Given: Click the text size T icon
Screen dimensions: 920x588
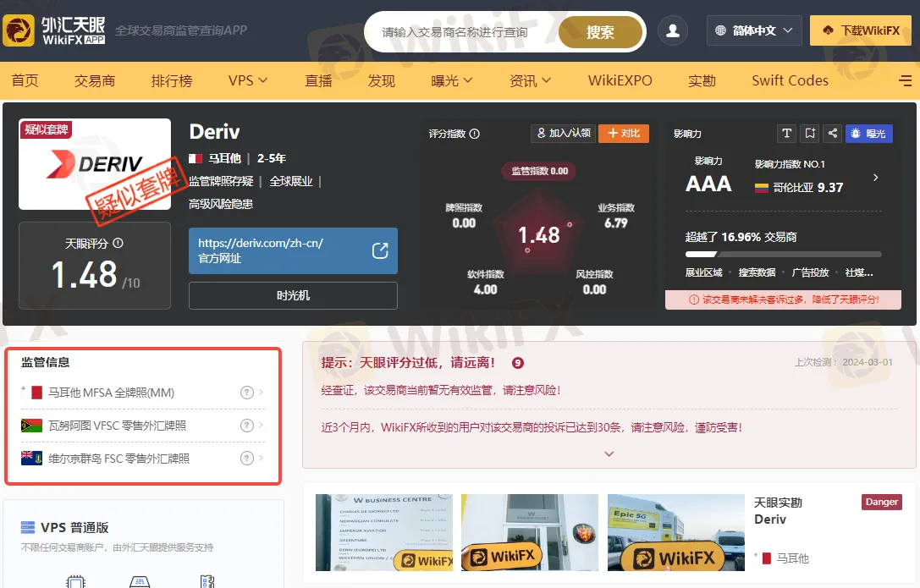Looking at the screenshot, I should tap(787, 134).
